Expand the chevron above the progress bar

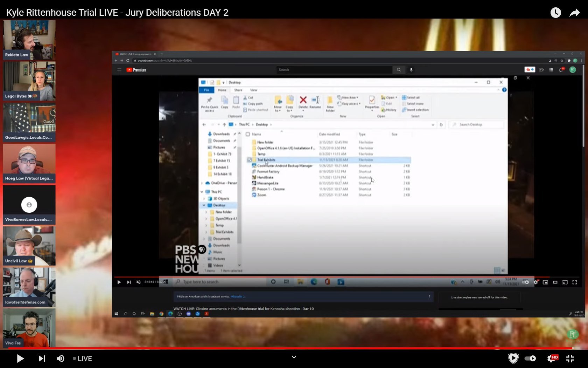pyautogui.click(x=294, y=357)
